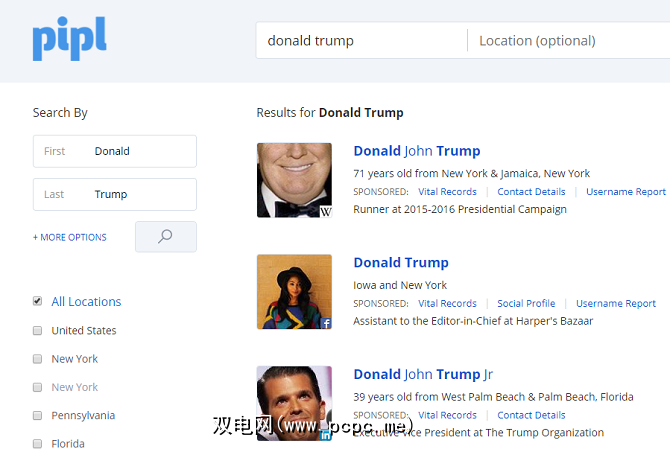670x449 pixels.
Task: Open the Donald Trump Iowa result
Action: tap(401, 262)
